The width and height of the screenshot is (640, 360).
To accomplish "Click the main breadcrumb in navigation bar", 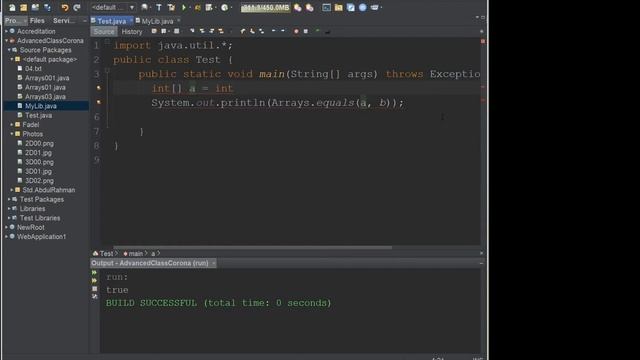I will (x=135, y=253).
